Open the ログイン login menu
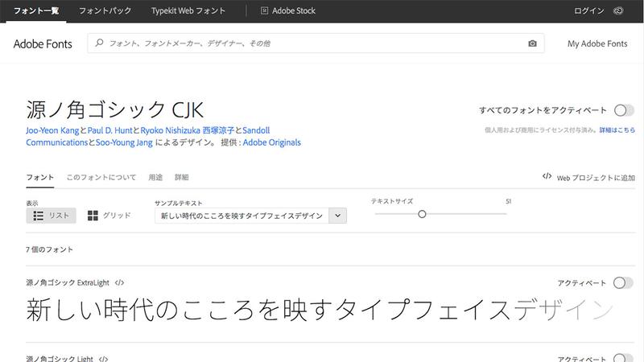The width and height of the screenshot is (644, 362). [x=589, y=11]
